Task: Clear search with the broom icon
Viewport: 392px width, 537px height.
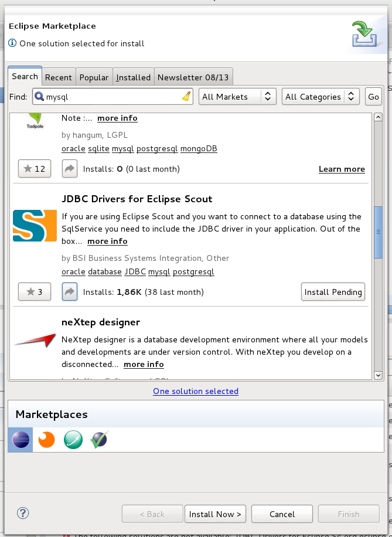Action: coord(186,97)
